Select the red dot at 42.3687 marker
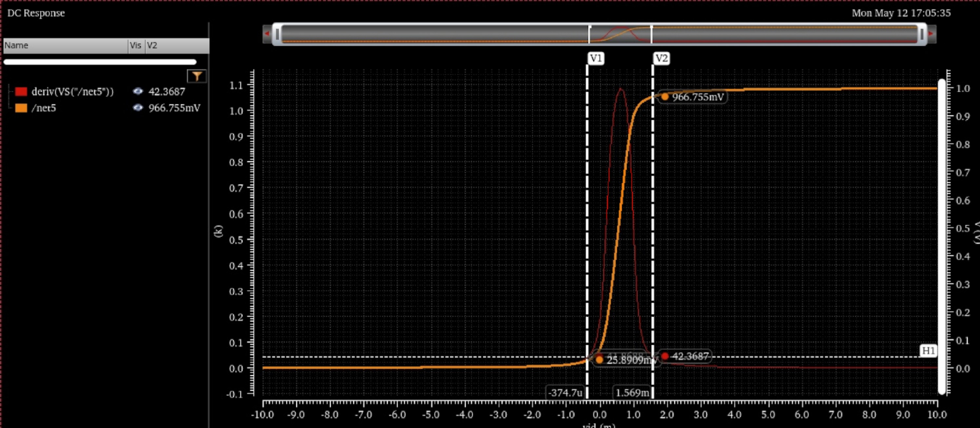Viewport: 980px width, 428px height. (664, 356)
